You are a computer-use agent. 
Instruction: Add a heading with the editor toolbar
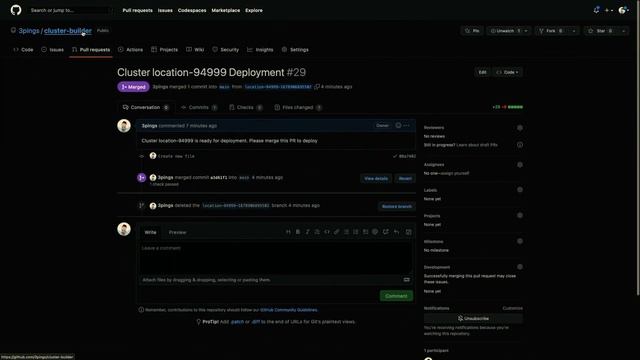(x=288, y=232)
